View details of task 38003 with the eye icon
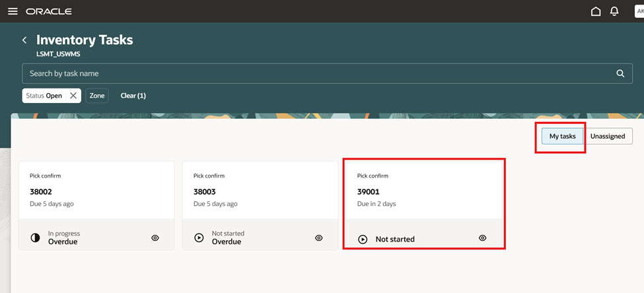Image resolution: width=644 pixels, height=293 pixels. pos(319,238)
